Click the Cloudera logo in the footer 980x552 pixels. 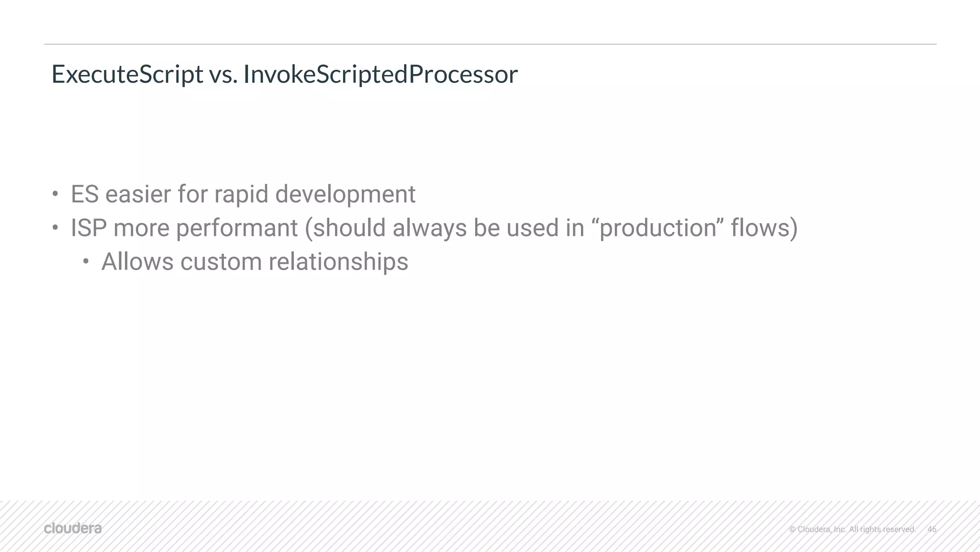pos(73,529)
